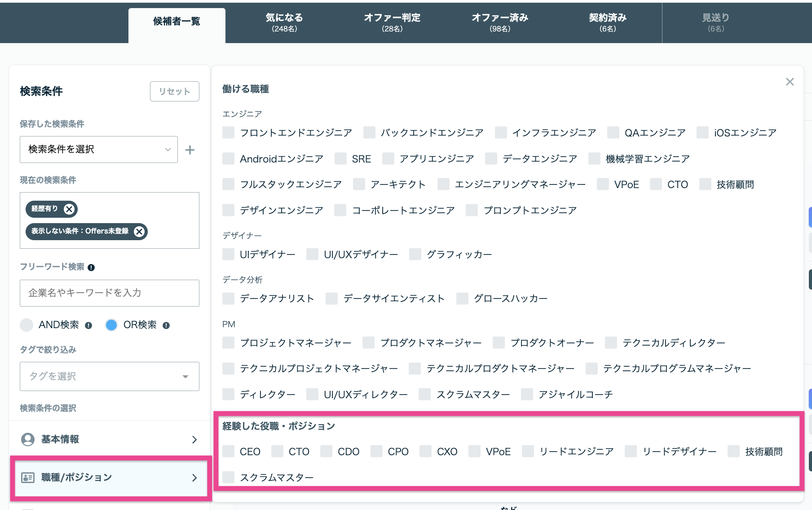
Task: Switch to the 気になる tab
Action: [x=284, y=22]
